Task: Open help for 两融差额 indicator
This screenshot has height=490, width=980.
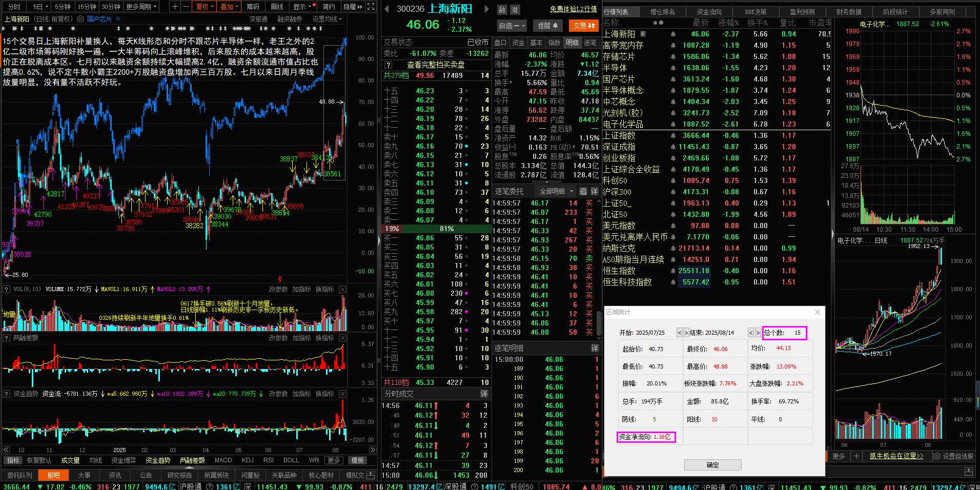Action: point(7,338)
